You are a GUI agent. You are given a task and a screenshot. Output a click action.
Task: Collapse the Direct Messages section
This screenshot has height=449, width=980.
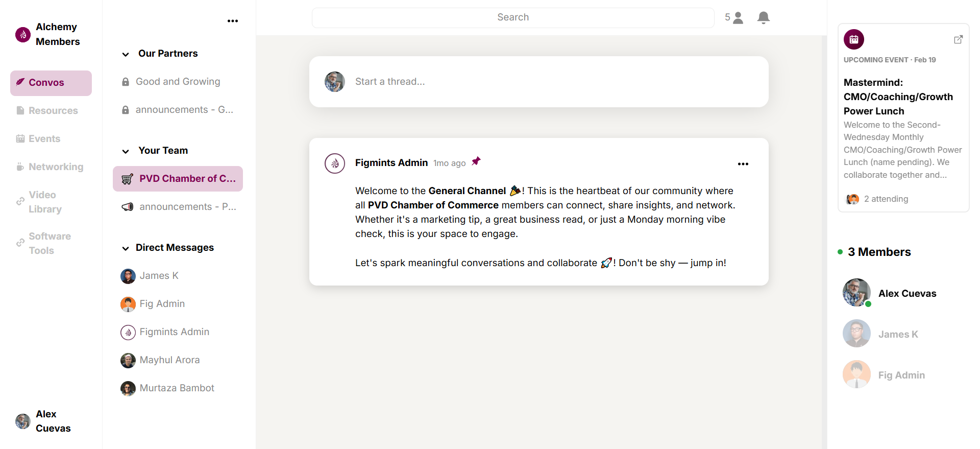point(126,248)
